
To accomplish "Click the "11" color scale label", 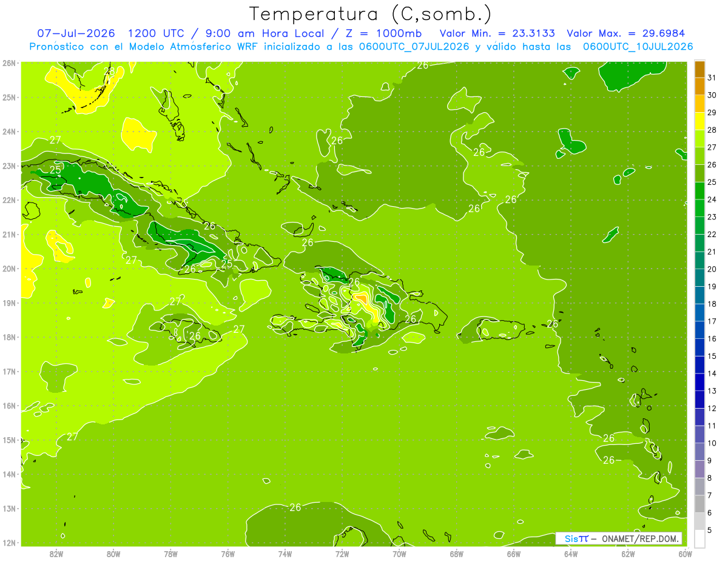I will (x=712, y=426).
